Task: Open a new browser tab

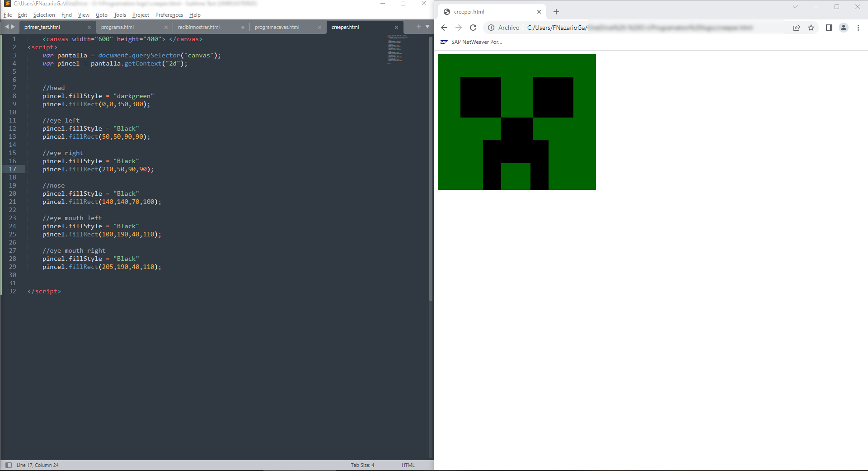Action: point(556,12)
